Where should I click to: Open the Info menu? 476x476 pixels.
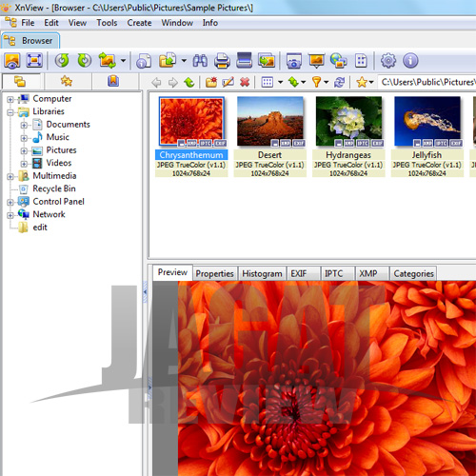(x=210, y=23)
